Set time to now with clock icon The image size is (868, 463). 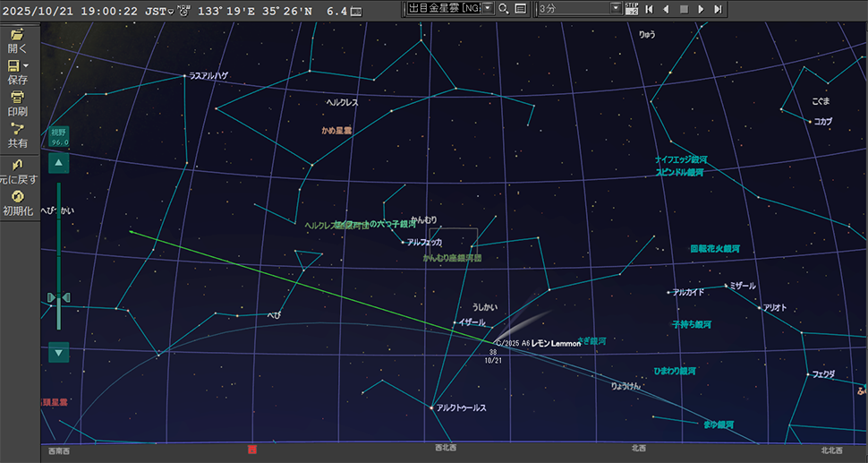point(183,11)
